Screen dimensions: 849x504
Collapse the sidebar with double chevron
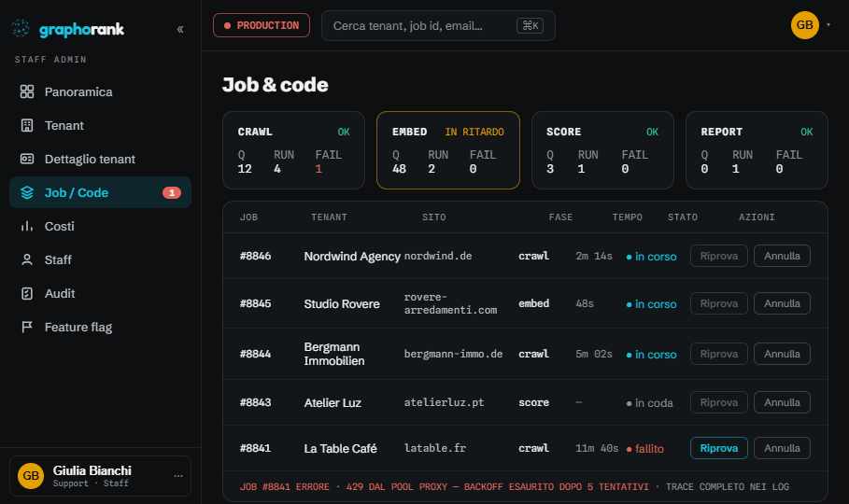(x=180, y=29)
